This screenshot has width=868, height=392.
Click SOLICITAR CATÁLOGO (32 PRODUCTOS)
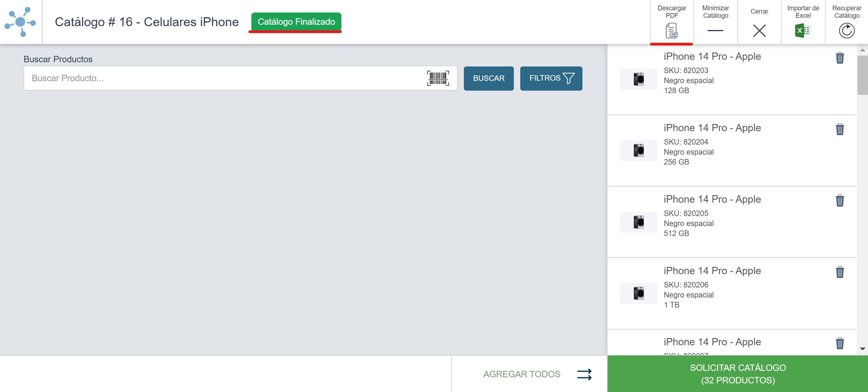(738, 374)
